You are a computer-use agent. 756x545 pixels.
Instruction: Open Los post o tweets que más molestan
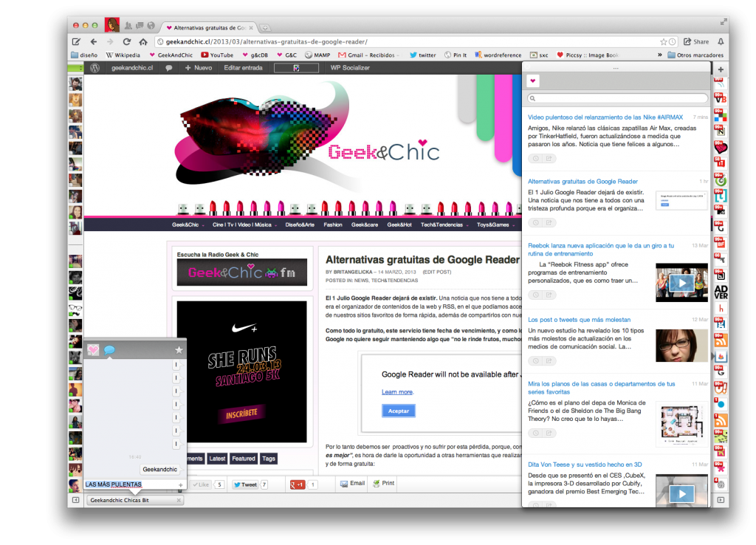click(x=579, y=320)
